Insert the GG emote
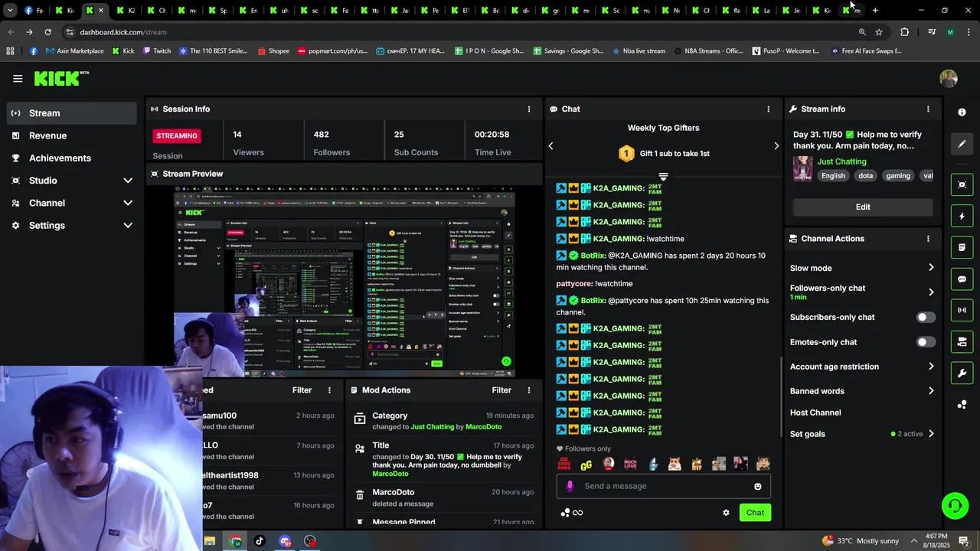Viewport: 980px width, 551px height. [x=586, y=465]
